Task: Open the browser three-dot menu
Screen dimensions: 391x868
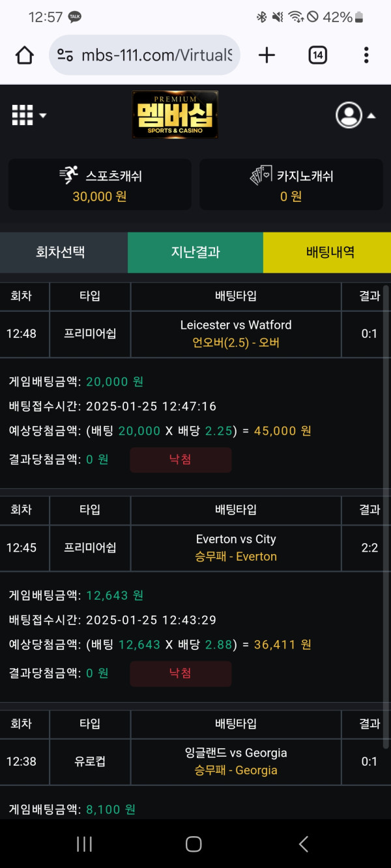Action: click(x=366, y=55)
